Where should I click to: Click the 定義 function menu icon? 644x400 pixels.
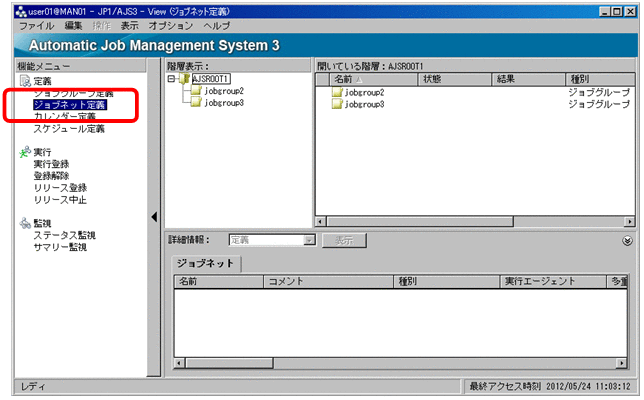[25, 81]
